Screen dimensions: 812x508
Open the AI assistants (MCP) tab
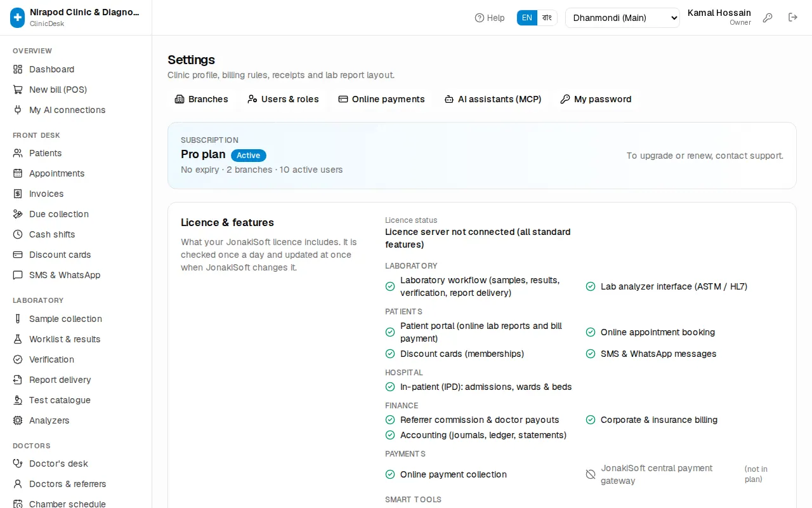point(493,99)
